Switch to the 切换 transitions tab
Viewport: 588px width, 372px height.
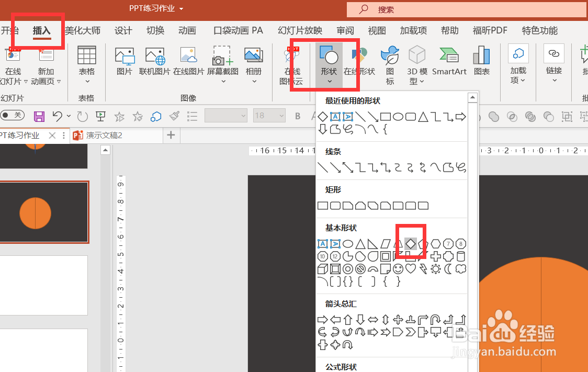tap(155, 30)
